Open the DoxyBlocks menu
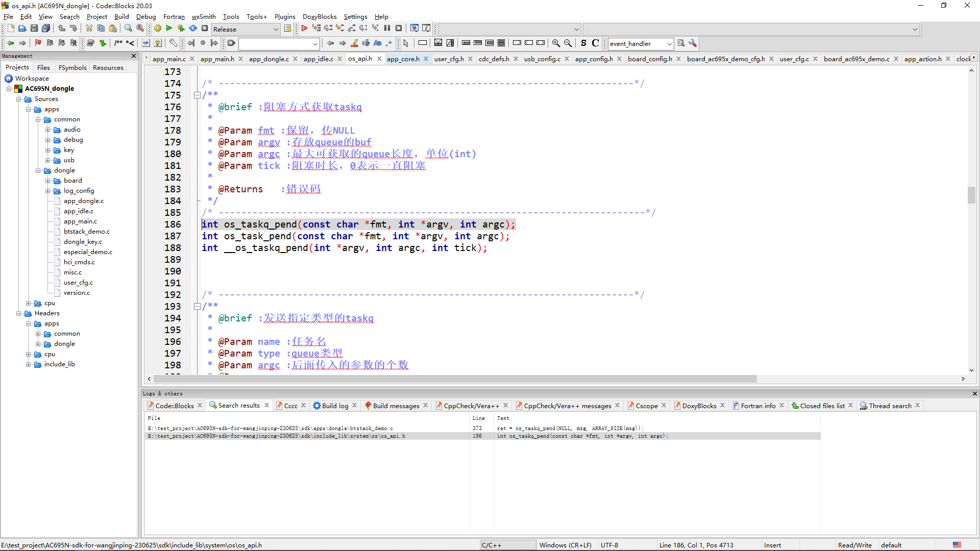 pyautogui.click(x=319, y=16)
